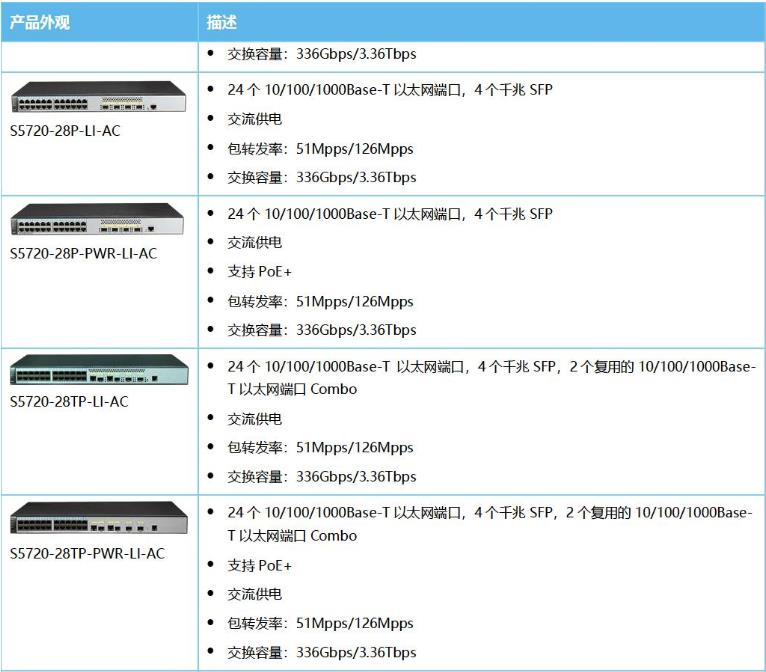The width and height of the screenshot is (766, 672).
Task: Click 包转发率 line in the S5720-28TP-PWR-LI-AC row
Action: pyautogui.click(x=320, y=623)
